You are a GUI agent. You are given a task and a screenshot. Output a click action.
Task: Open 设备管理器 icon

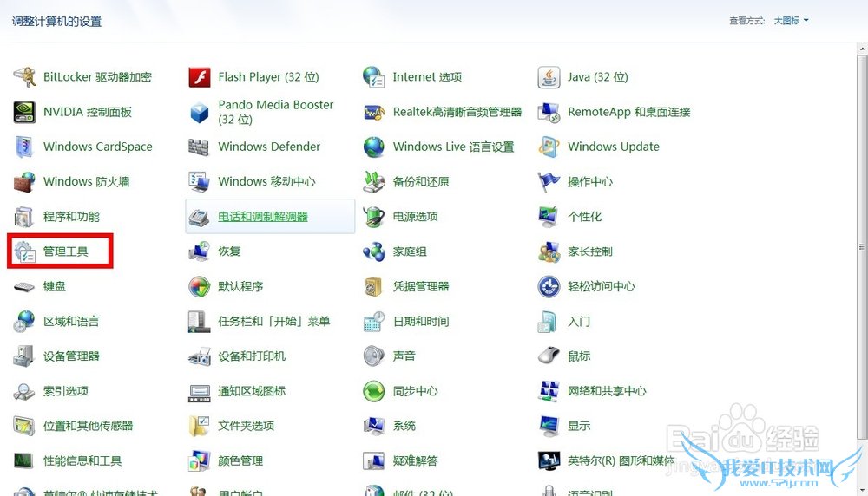[x=24, y=356]
